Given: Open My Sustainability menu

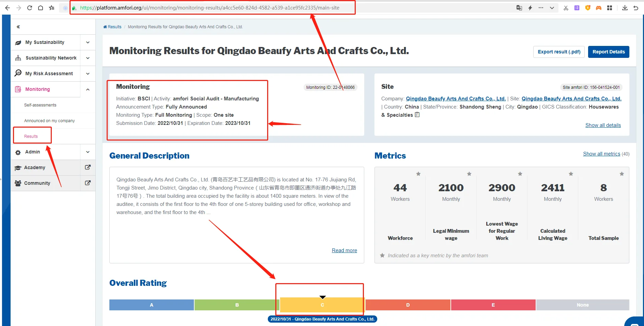Looking at the screenshot, I should coord(45,42).
